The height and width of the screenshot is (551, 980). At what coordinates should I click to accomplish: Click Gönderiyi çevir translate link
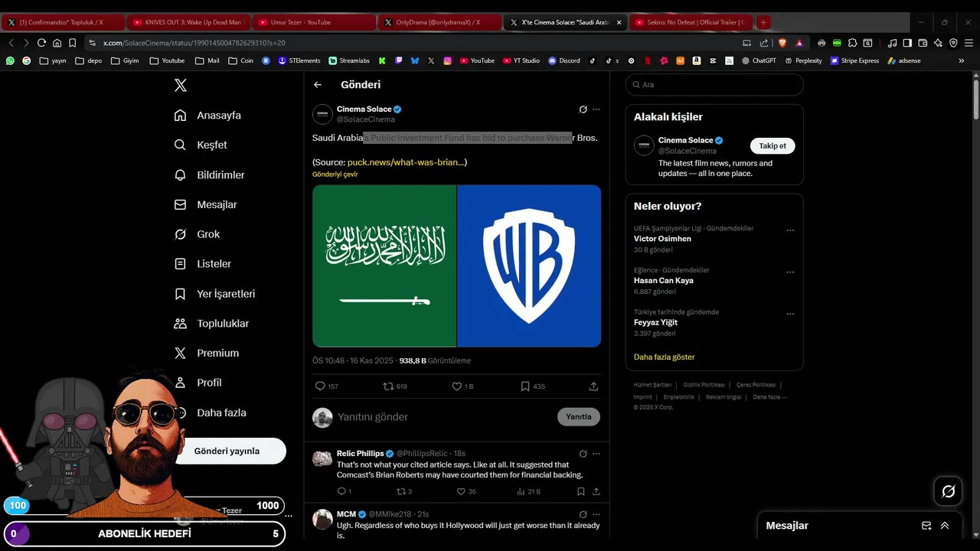pyautogui.click(x=335, y=174)
